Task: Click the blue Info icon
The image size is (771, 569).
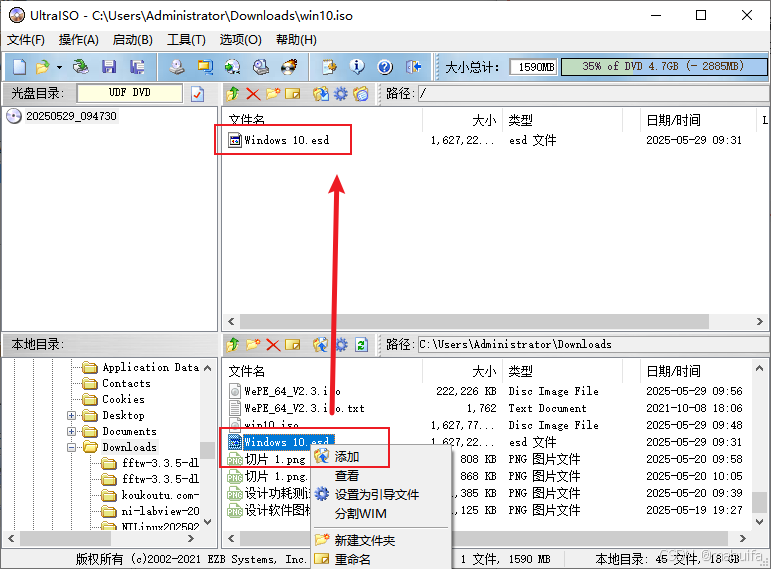Action: [x=357, y=66]
